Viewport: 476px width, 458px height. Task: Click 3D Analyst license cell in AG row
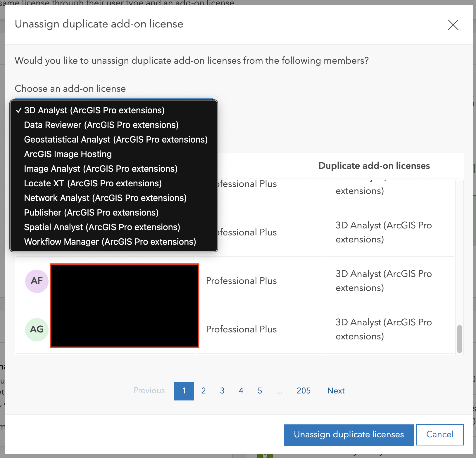click(x=384, y=329)
